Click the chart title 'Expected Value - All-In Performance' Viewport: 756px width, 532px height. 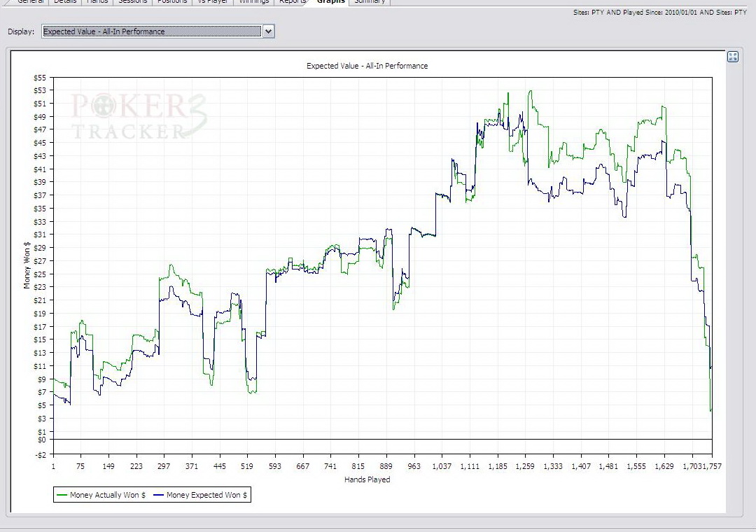pyautogui.click(x=367, y=66)
